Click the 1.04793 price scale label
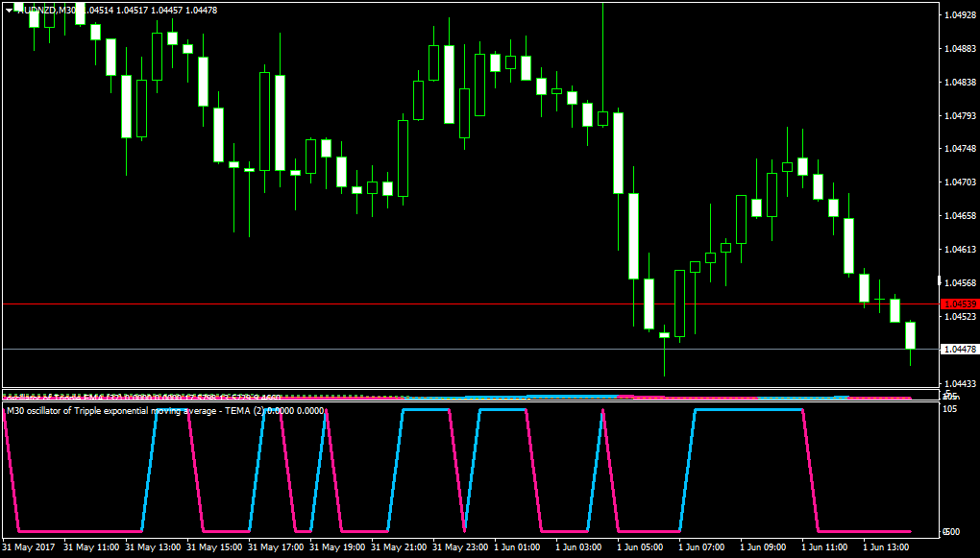The height and width of the screenshot is (558, 980). point(961,115)
